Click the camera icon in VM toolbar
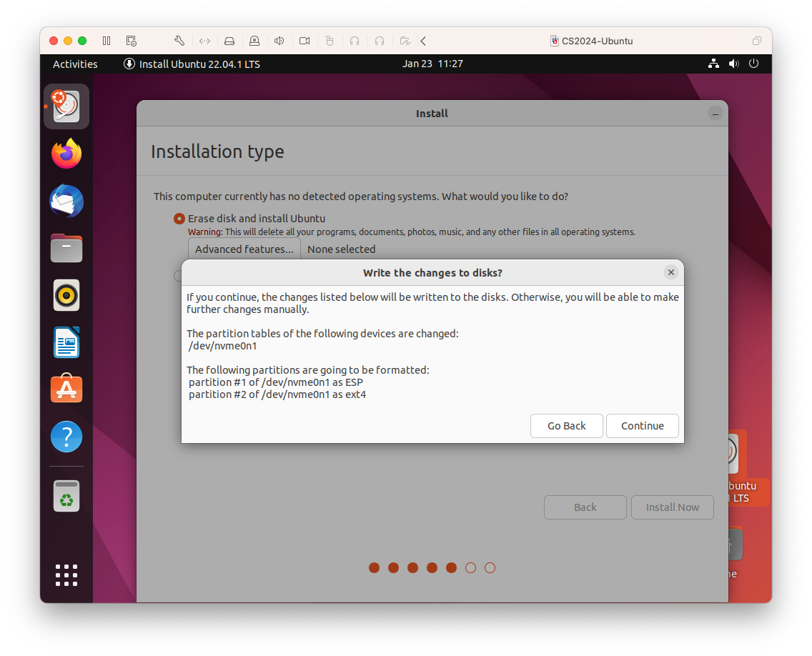This screenshot has width=812, height=656. pos(304,41)
